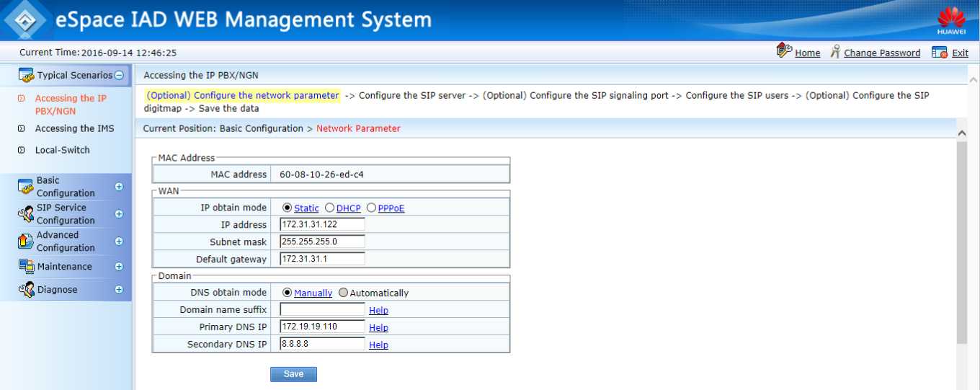Click the Current Time value

pos(129,53)
